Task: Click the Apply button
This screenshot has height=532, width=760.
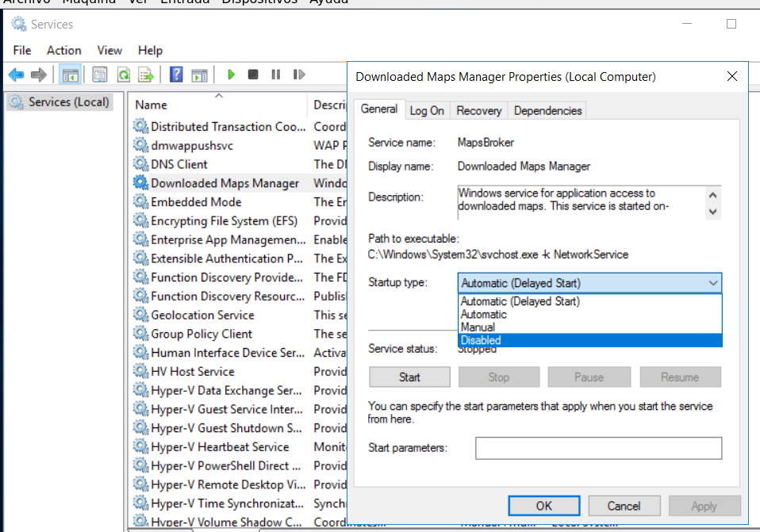Action: [704, 506]
